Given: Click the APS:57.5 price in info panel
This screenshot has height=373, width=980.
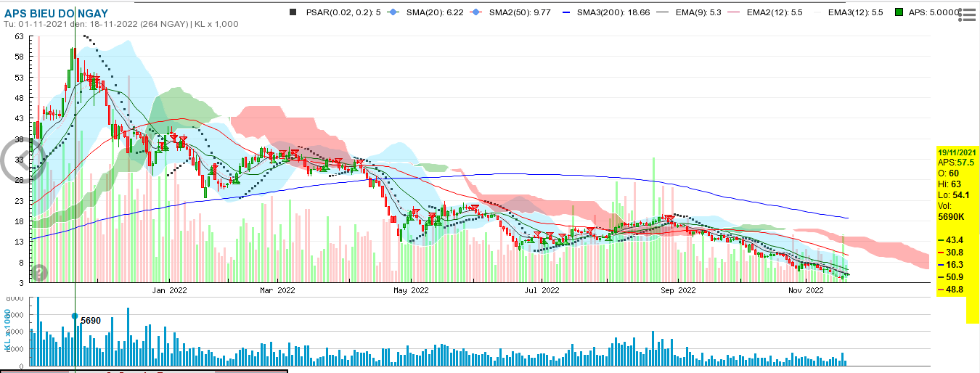Looking at the screenshot, I should pos(955,163).
